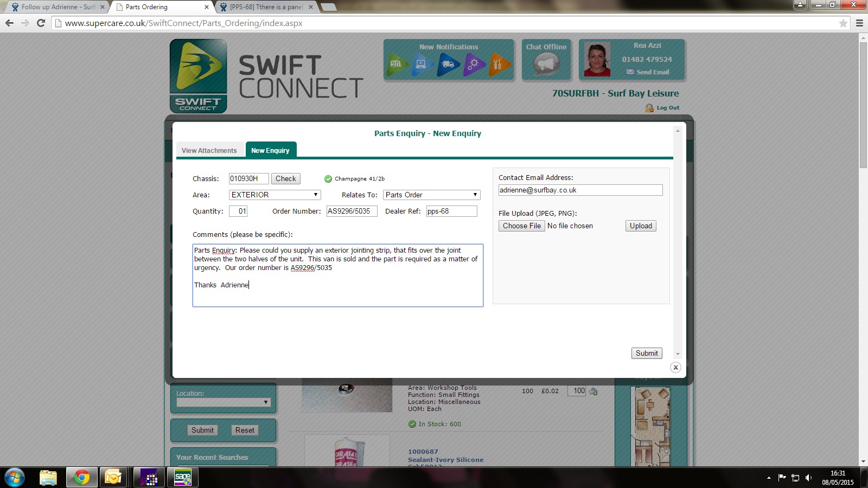Close the Parts Ordering browser tab
The width and height of the screenshot is (868, 488).
[206, 7]
